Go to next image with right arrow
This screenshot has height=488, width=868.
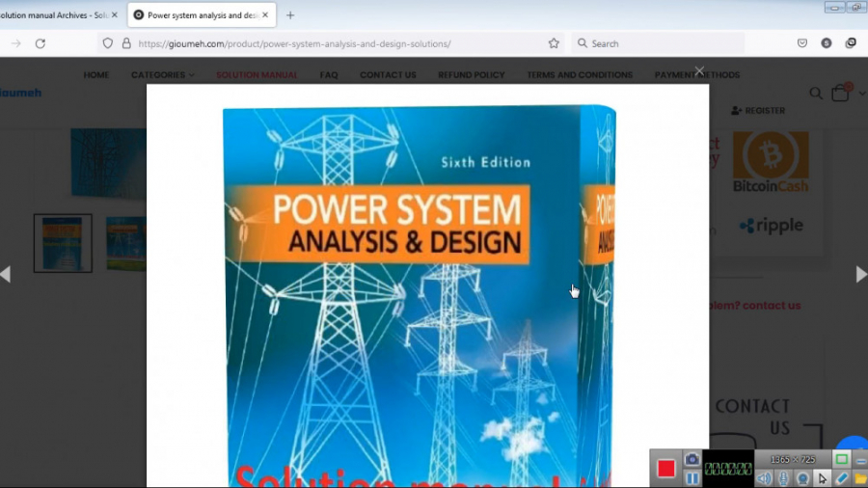tap(861, 274)
